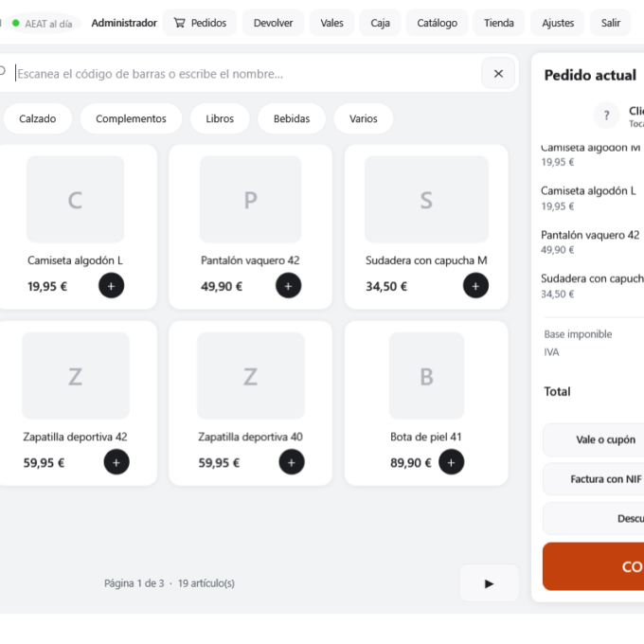644x644 pixels.
Task: Open the Tienda section
Action: pos(498,23)
